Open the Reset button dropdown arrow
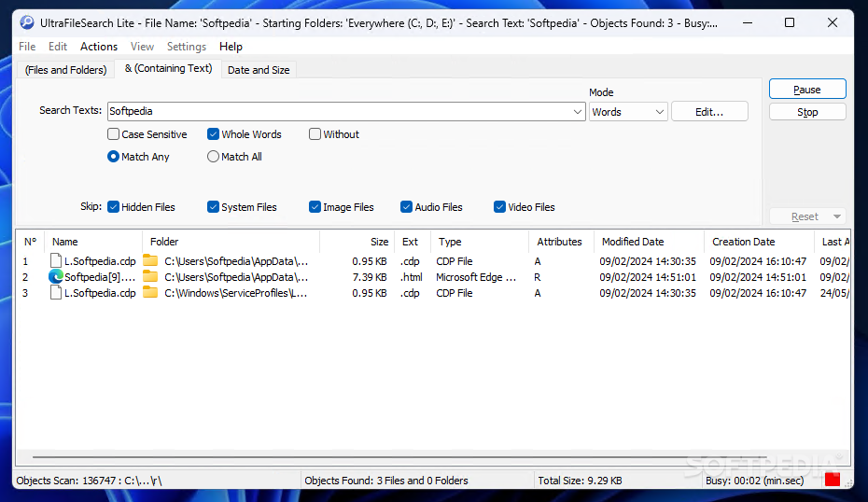This screenshot has width=868, height=502. pos(837,216)
